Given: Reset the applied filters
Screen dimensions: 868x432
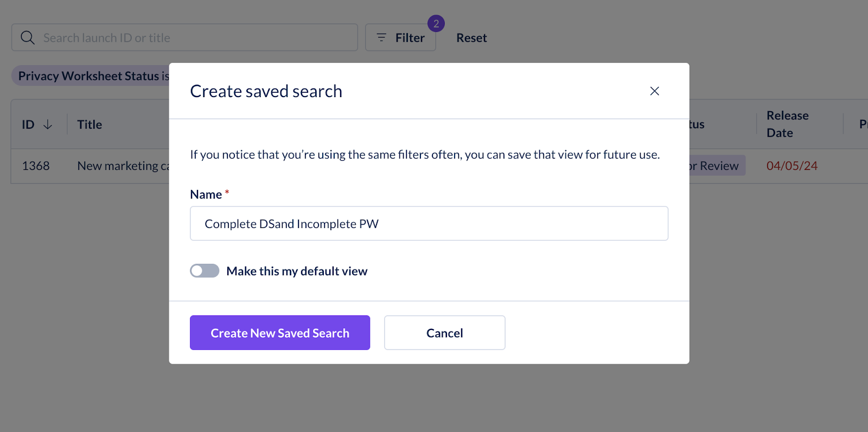Looking at the screenshot, I should [471, 38].
